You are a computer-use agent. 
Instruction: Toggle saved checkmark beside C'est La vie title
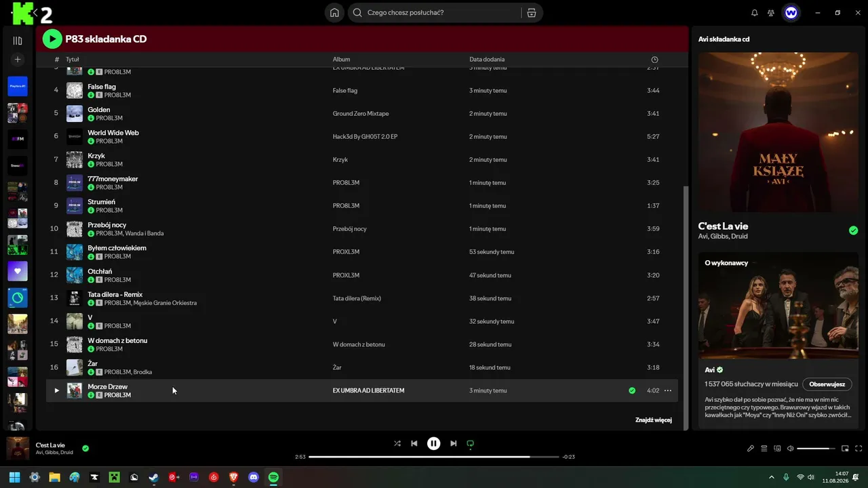pyautogui.click(x=853, y=230)
